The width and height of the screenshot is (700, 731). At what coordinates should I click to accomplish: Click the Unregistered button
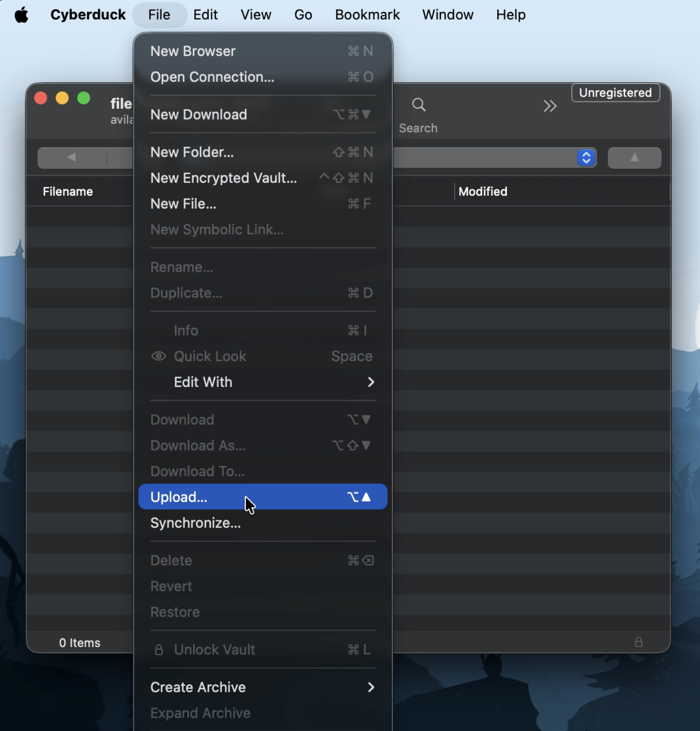[x=615, y=93]
